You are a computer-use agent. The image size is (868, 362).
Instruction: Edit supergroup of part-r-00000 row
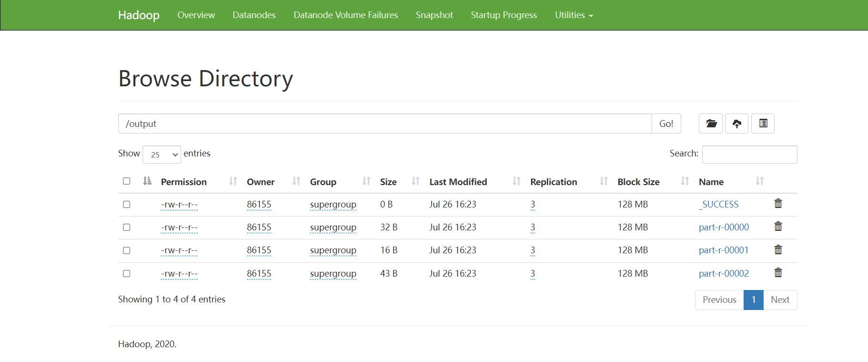(x=333, y=228)
